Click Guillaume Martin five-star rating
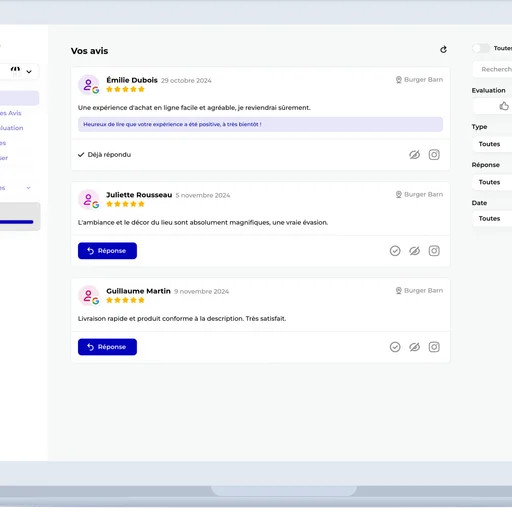Image resolution: width=512 pixels, height=512 pixels. [125, 300]
